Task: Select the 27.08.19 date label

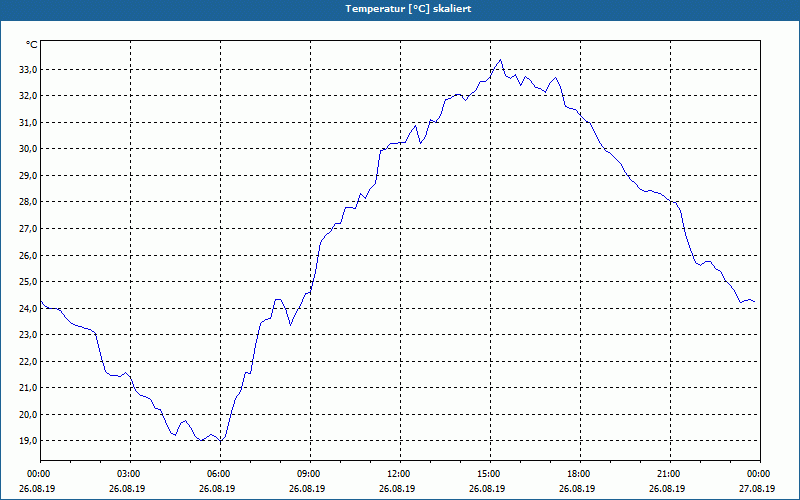Action: [757, 488]
